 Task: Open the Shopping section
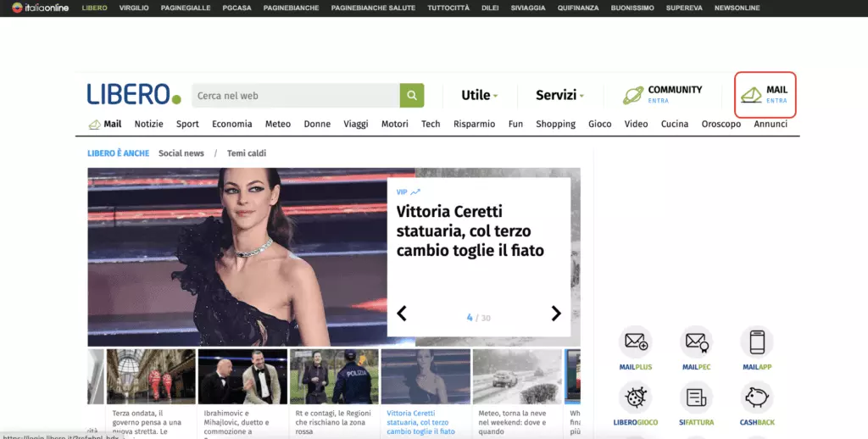click(x=556, y=124)
